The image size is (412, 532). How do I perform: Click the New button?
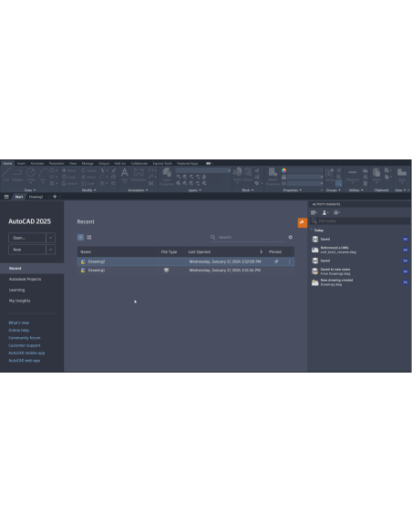[27, 250]
